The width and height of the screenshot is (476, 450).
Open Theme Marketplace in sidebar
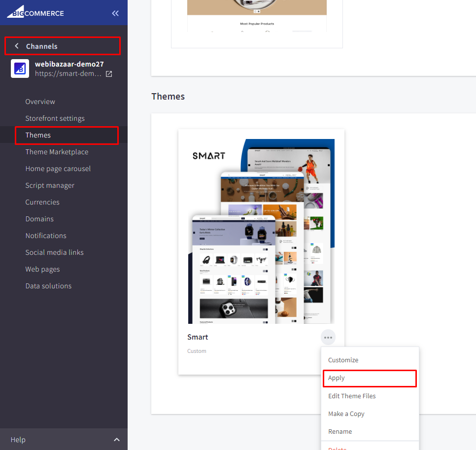(x=57, y=152)
